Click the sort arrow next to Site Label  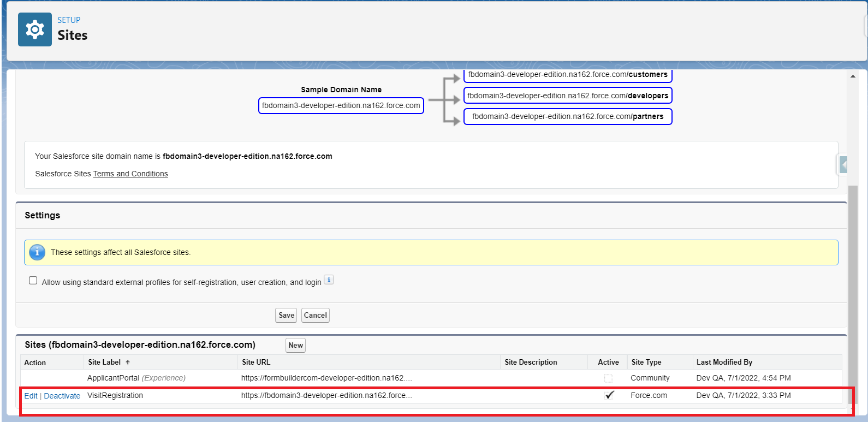click(128, 362)
